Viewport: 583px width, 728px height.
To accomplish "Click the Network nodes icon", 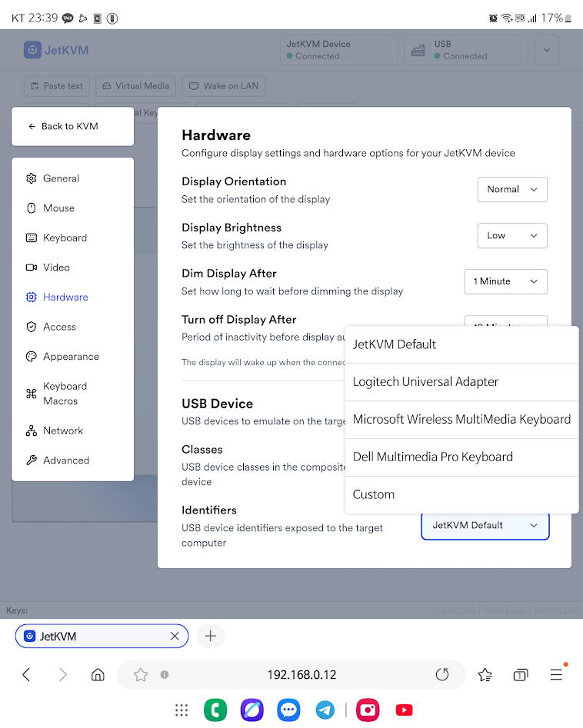I will click(31, 430).
